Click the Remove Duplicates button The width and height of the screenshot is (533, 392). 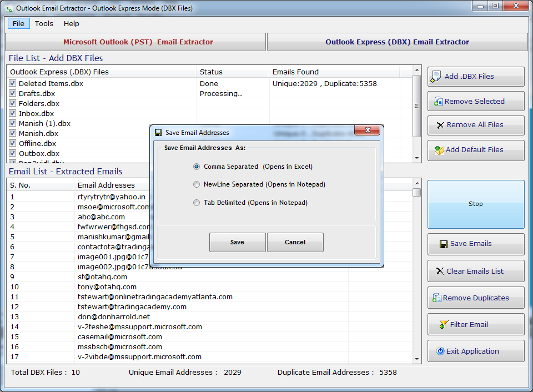[x=476, y=298]
